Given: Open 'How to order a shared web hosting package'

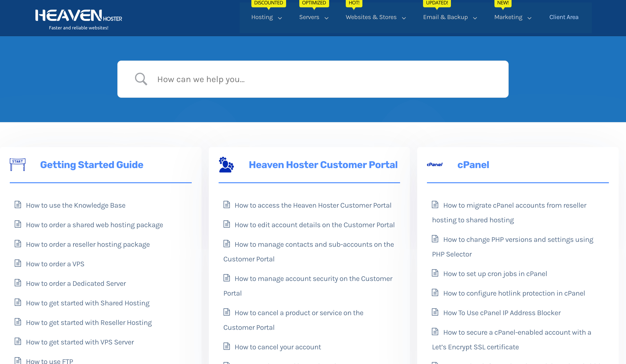Looking at the screenshot, I should (x=94, y=225).
